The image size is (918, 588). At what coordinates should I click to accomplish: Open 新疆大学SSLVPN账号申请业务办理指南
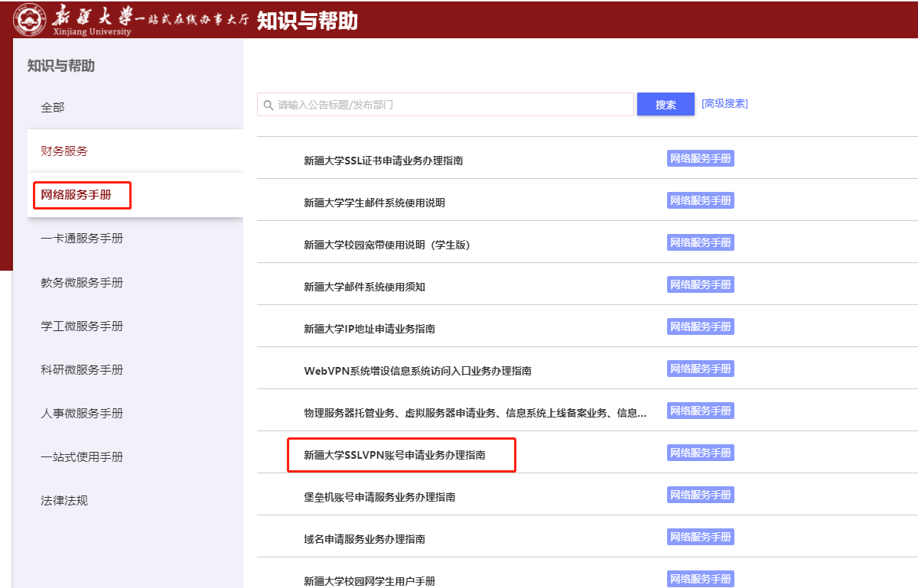[395, 455]
